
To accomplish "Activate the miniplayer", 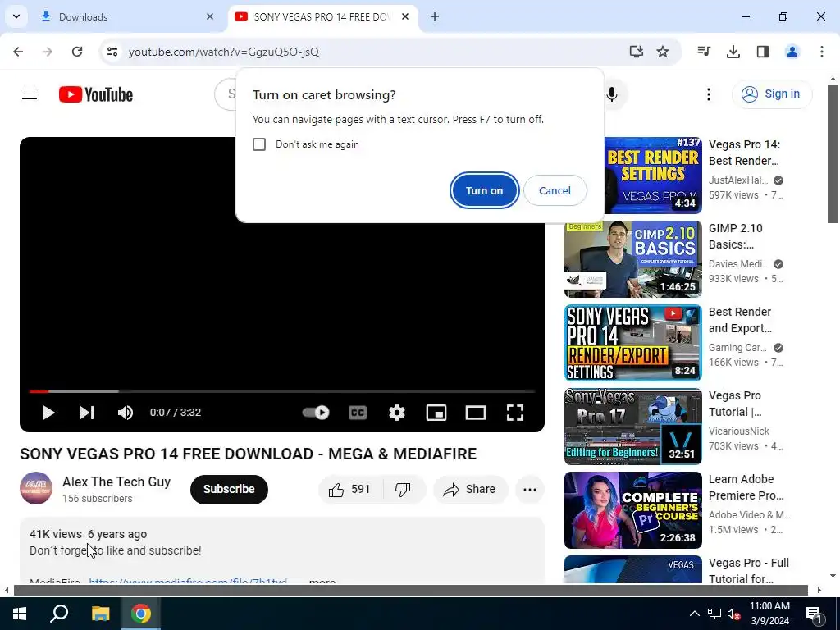I will coord(436,413).
